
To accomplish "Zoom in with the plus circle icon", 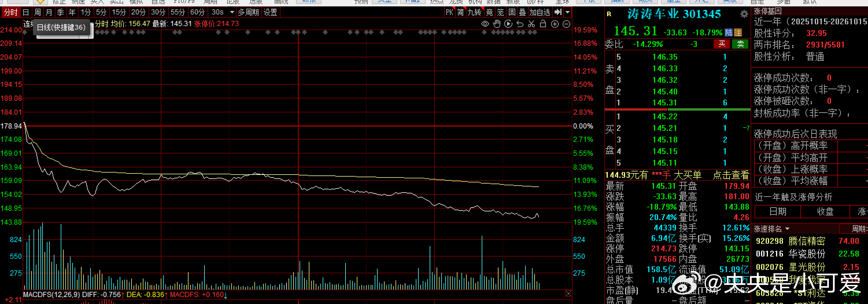I will 555,24.
